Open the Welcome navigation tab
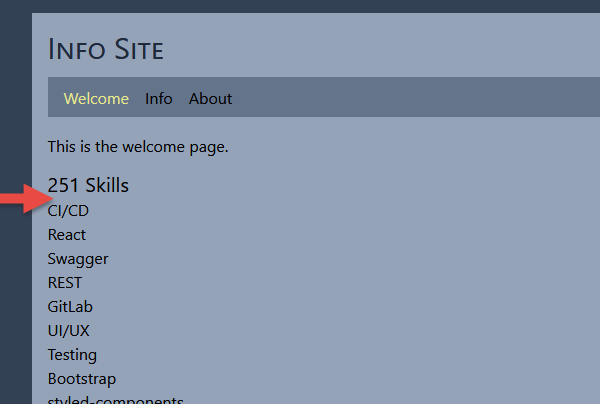 pos(96,98)
